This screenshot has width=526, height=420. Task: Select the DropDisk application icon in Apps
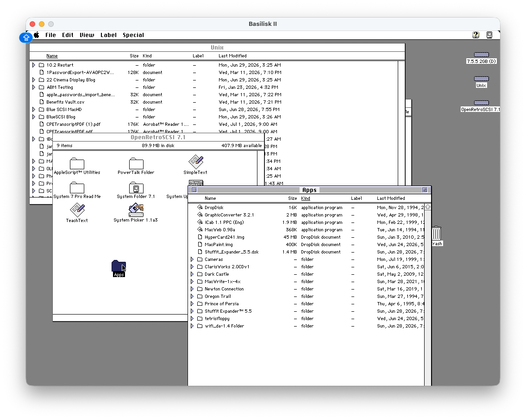200,208
